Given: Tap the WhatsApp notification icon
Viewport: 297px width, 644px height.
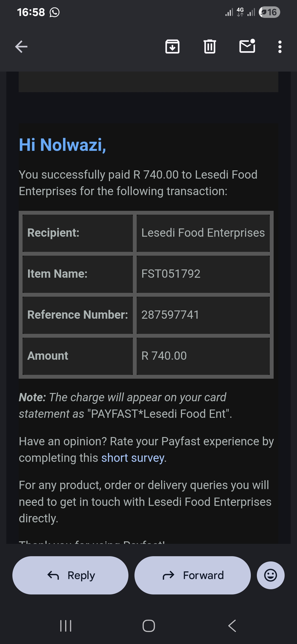Looking at the screenshot, I should (54, 12).
